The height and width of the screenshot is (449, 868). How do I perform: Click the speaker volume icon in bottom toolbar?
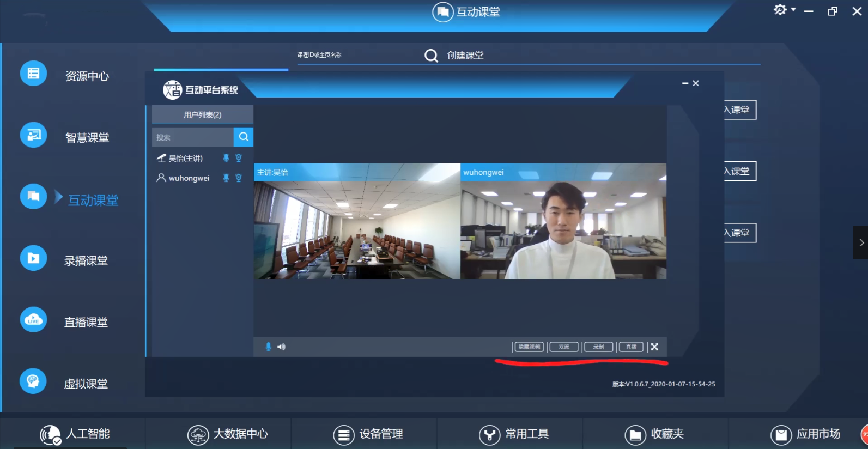pos(281,347)
